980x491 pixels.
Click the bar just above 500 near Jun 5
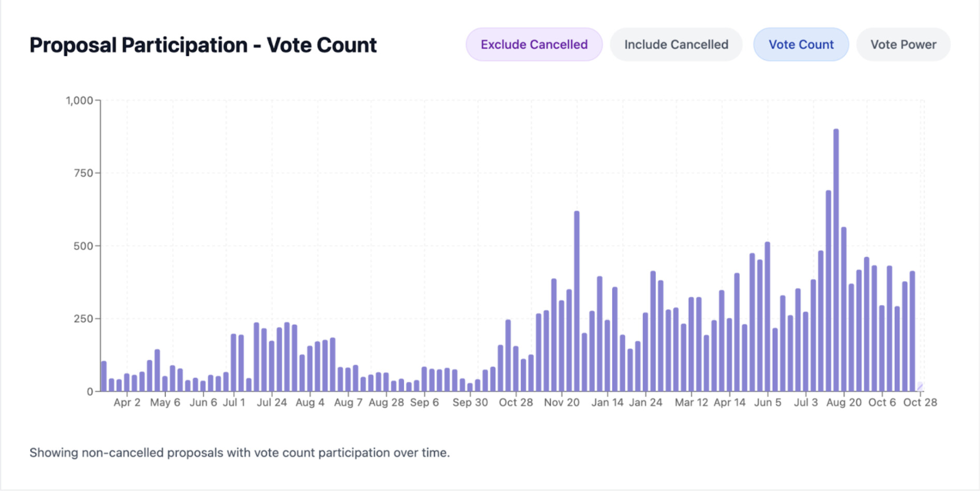coord(767,316)
